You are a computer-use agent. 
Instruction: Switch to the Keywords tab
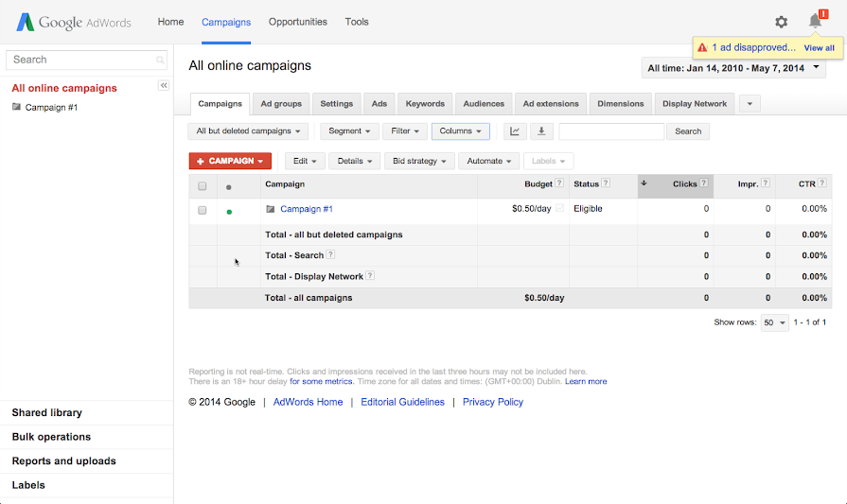pyautogui.click(x=425, y=104)
